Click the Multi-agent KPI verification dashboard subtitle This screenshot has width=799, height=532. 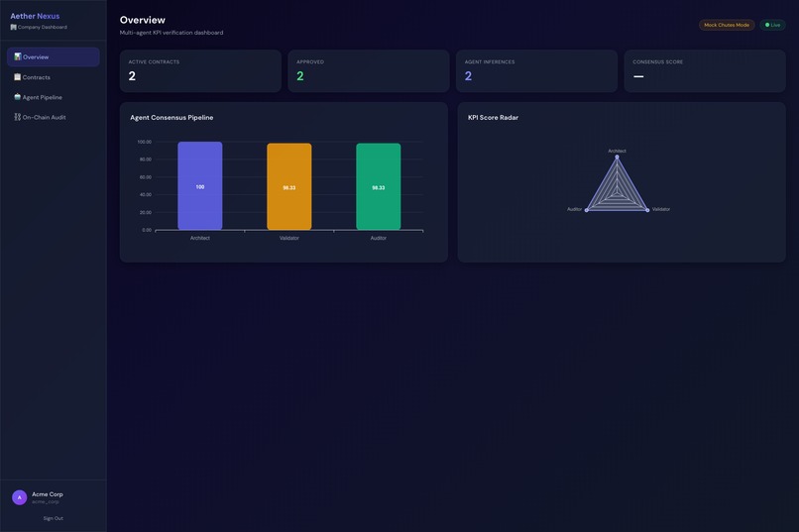171,33
